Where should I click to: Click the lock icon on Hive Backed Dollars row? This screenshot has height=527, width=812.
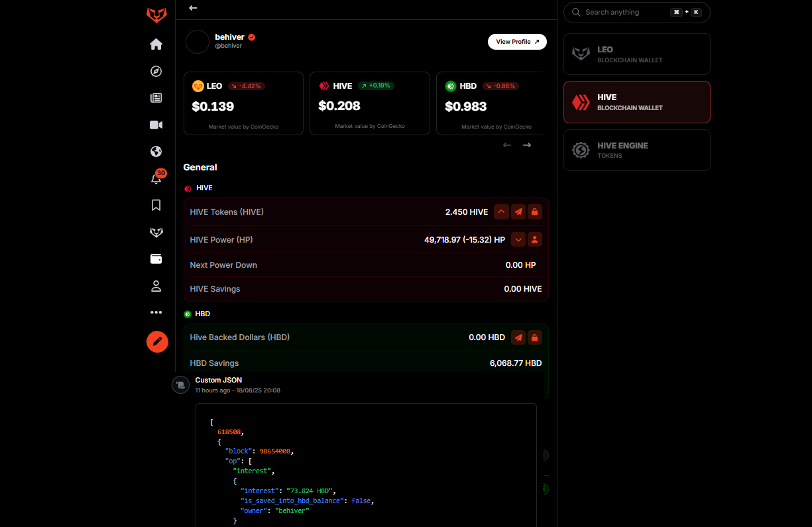[x=535, y=337]
